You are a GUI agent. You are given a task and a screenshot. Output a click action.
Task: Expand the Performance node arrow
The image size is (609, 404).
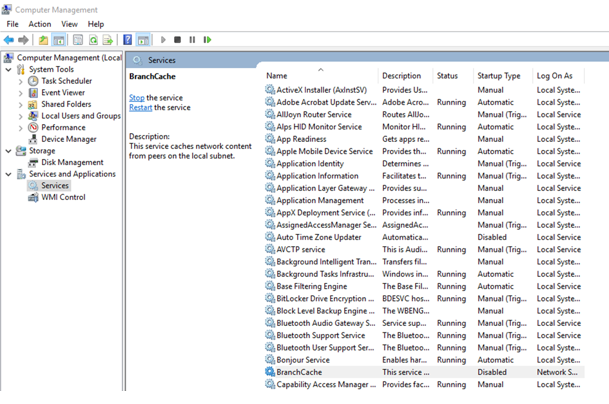pos(21,128)
